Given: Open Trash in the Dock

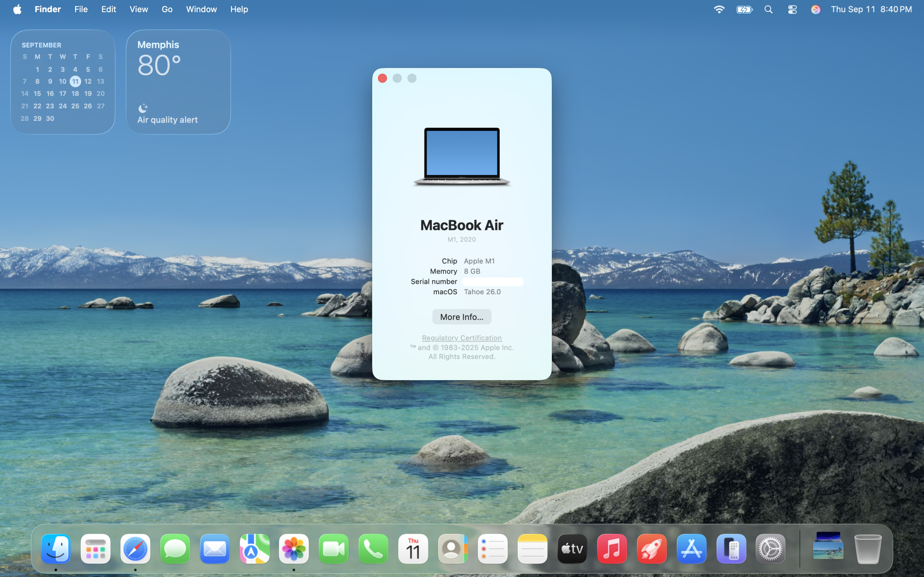Looking at the screenshot, I should [867, 549].
